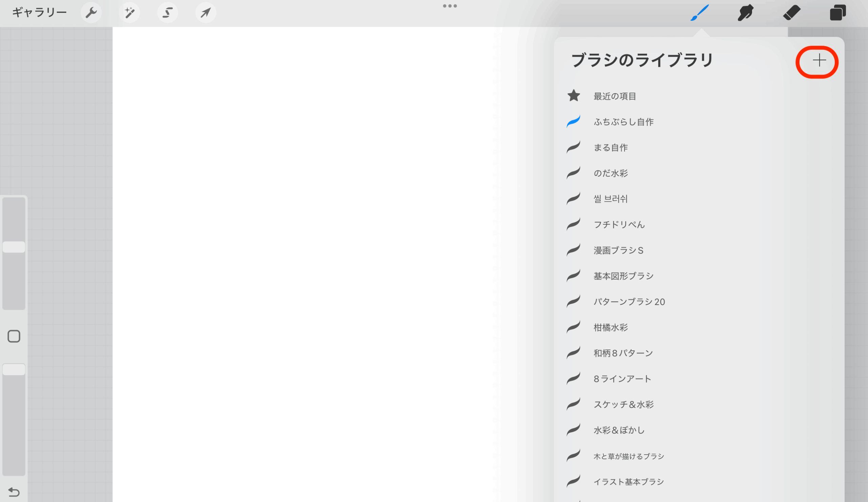The width and height of the screenshot is (868, 502).
Task: Add a new brush with plus button
Action: click(x=819, y=60)
